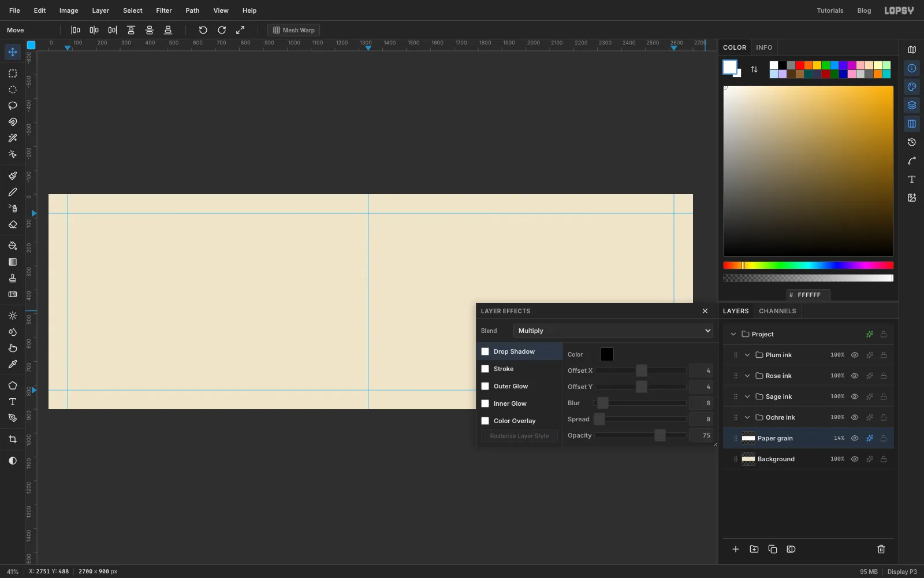Image resolution: width=924 pixels, height=578 pixels.
Task: Expand the Rose ink group
Action: 747,376
